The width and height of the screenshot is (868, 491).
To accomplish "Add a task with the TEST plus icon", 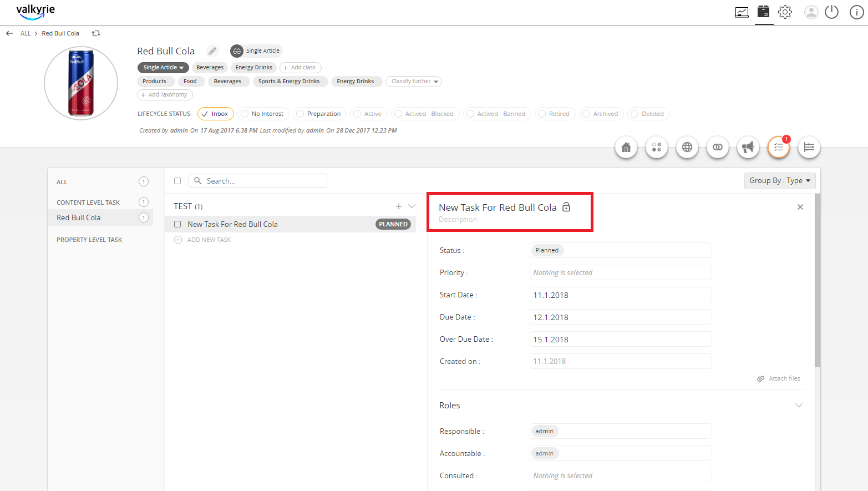I will pyautogui.click(x=399, y=206).
